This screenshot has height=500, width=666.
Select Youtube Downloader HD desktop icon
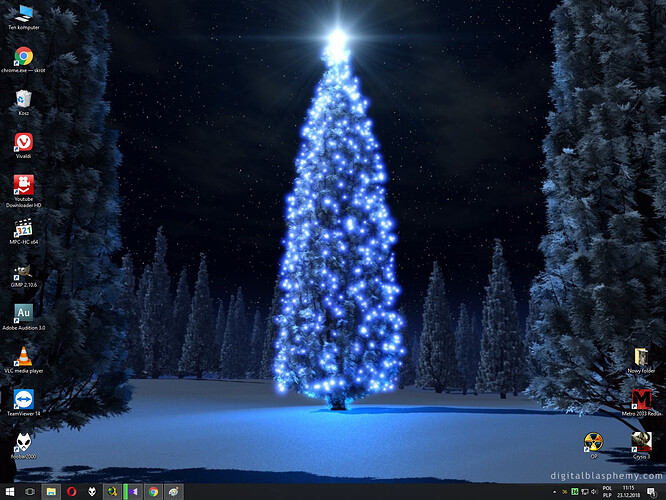23,185
